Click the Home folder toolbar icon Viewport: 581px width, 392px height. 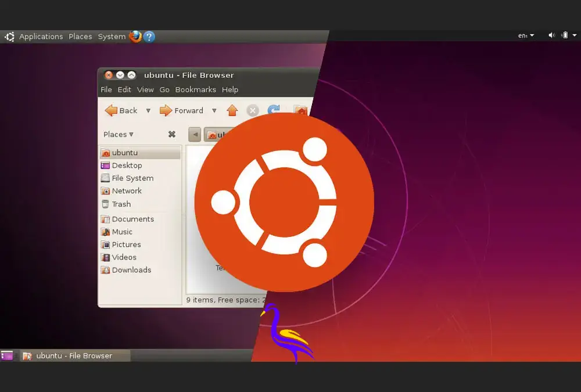tap(300, 110)
